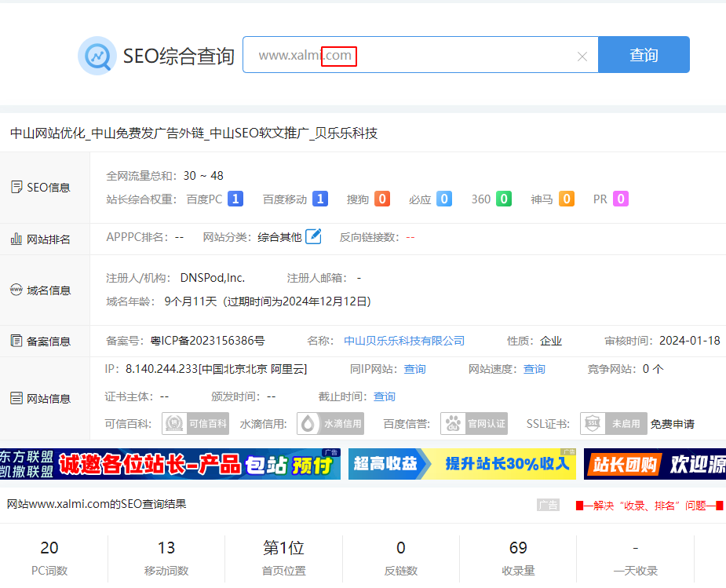Viewport: 726px width, 588px height.
Task: Open the 百度移动 weight badge 1
Action: pos(320,199)
